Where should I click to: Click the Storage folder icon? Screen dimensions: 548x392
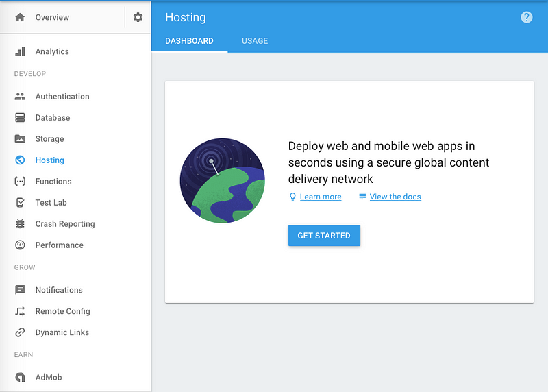[20, 139]
